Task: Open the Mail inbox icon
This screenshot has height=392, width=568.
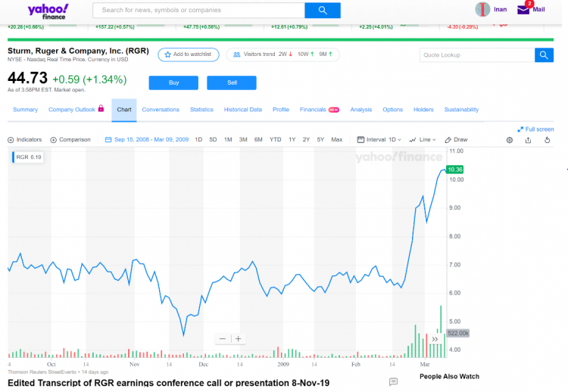Action: point(524,10)
